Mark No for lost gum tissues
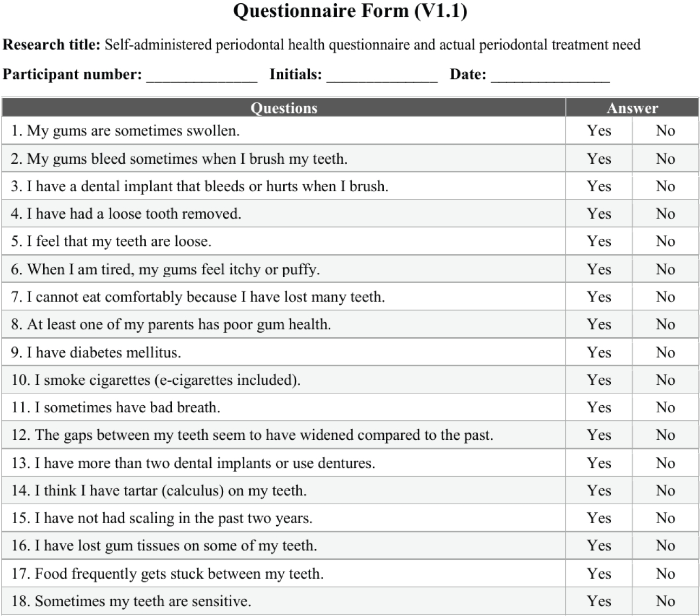 click(x=665, y=546)
